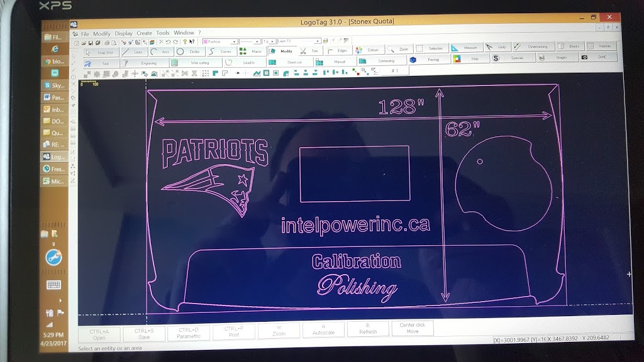Screen dimensions: 644x362
Task: Click the save floppy disk icon
Action: [x=91, y=43]
